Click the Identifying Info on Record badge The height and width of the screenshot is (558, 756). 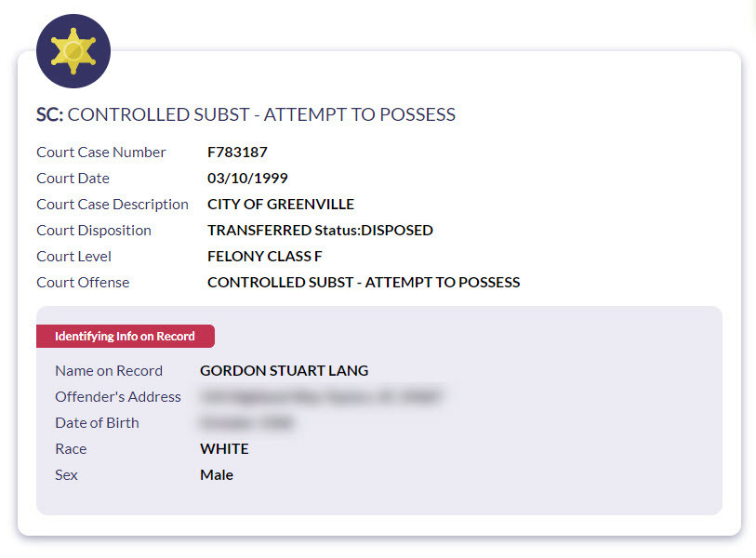click(126, 336)
